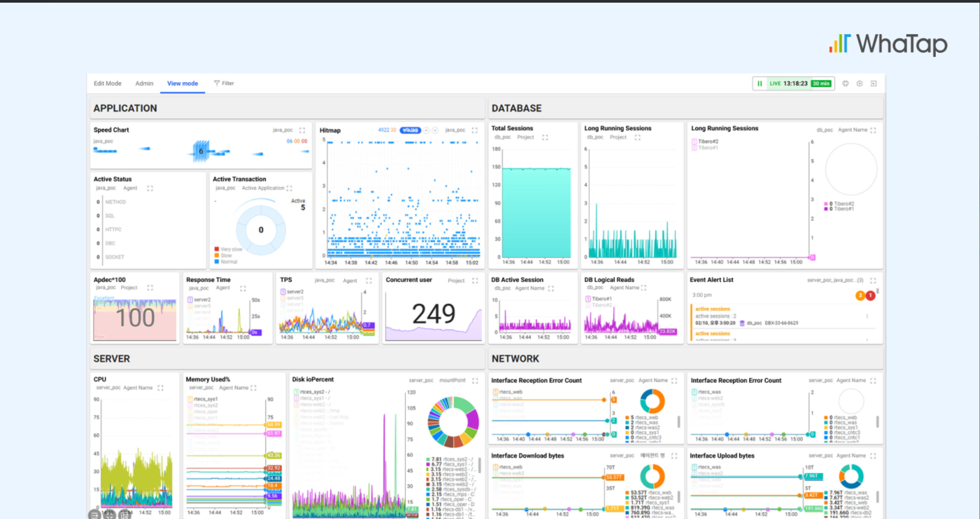Open mountPoint selector in Disk ioPercent
980x519 pixels.
point(452,381)
